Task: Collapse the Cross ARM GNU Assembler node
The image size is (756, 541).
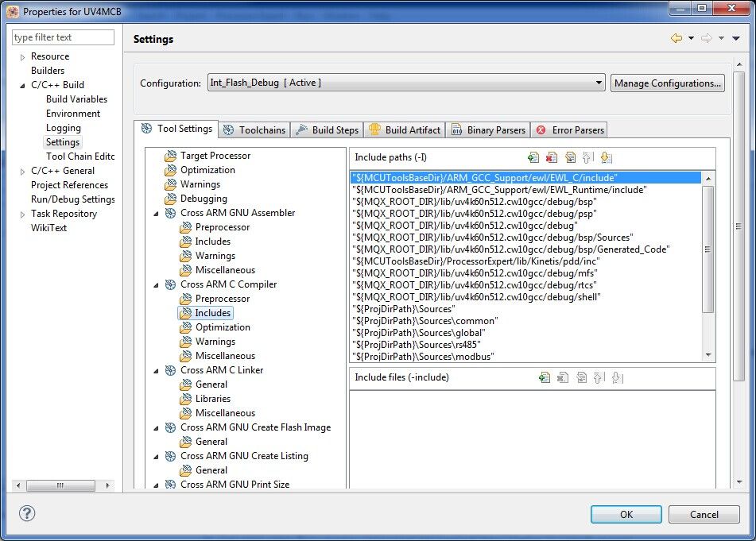Action: coord(156,214)
